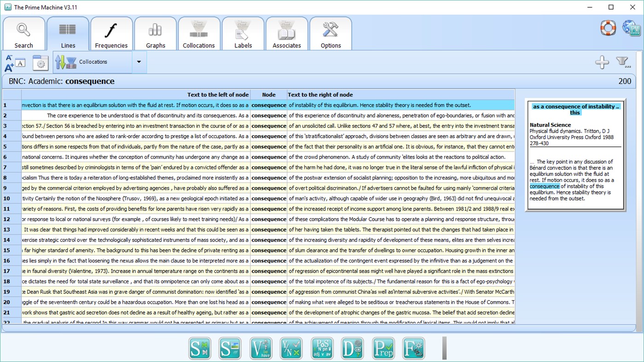Click the S picture label button
The width and height of the screenshot is (644, 362).
230,348
